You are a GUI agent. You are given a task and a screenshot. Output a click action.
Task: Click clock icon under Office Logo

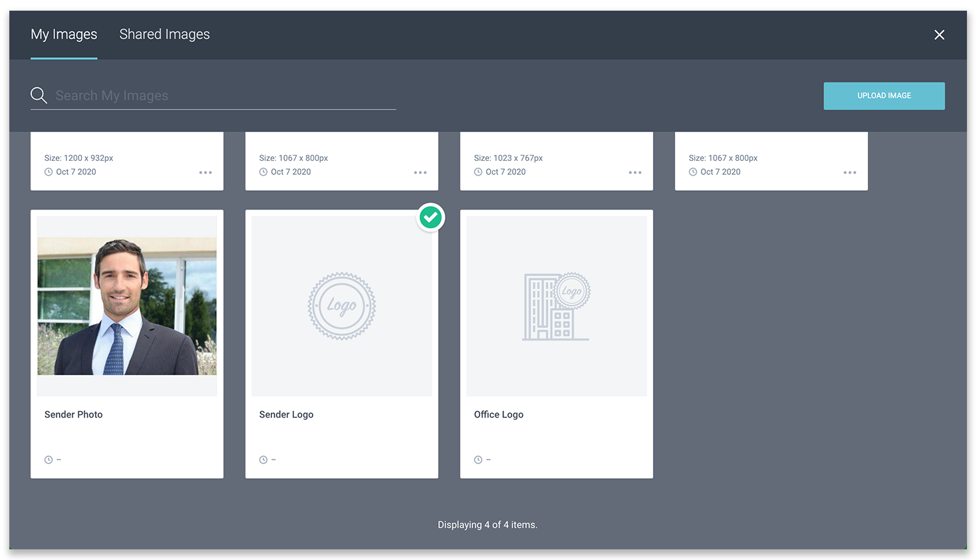pyautogui.click(x=478, y=460)
